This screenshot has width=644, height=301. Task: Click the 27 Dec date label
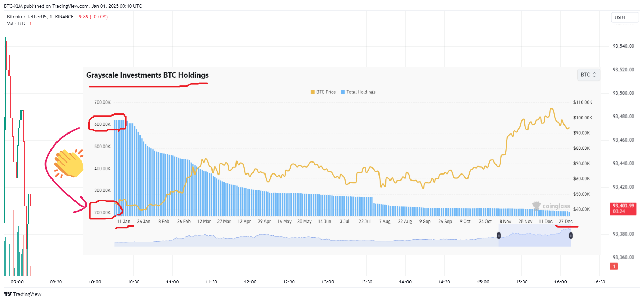pyautogui.click(x=566, y=222)
